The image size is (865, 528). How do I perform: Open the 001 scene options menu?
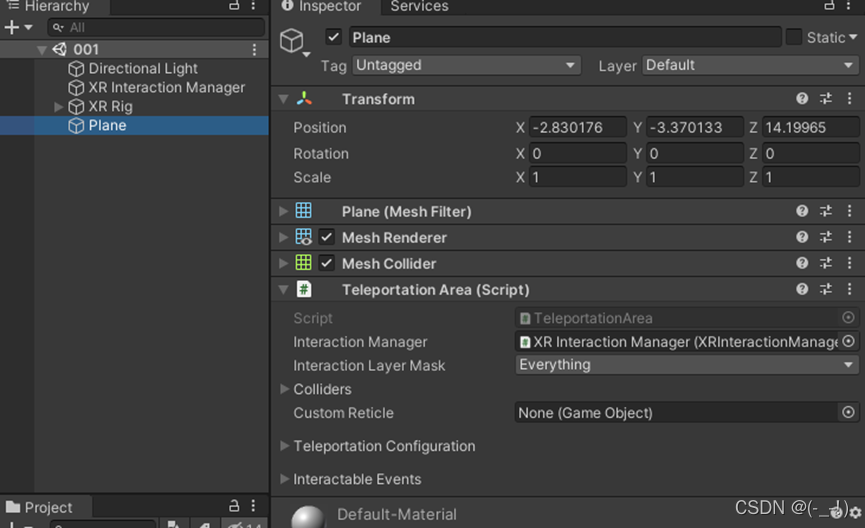pos(254,49)
